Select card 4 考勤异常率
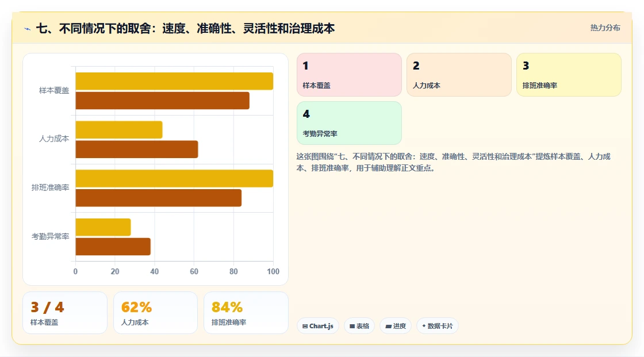The height and width of the screenshot is (357, 644). [x=349, y=123]
